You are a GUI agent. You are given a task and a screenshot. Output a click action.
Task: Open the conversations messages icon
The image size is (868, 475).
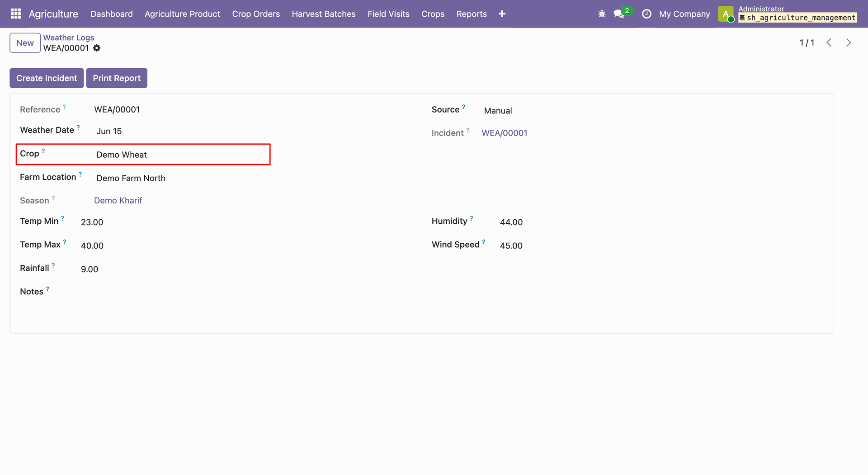[619, 14]
